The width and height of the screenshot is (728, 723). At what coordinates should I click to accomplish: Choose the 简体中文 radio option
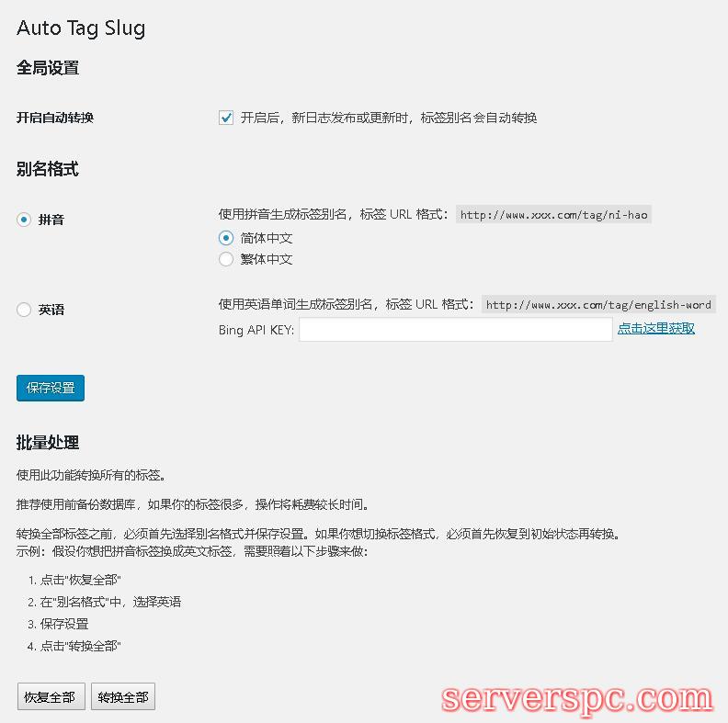coord(226,238)
